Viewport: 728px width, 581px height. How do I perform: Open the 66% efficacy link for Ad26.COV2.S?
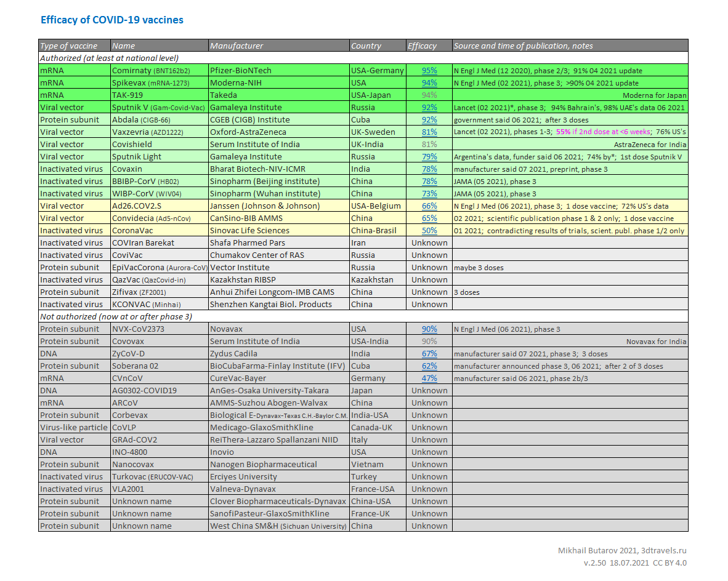pos(429,206)
